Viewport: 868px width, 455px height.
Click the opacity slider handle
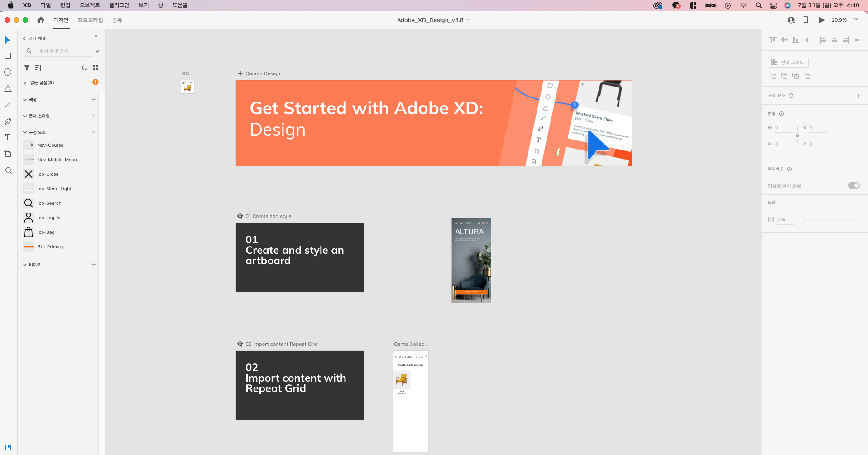point(801,219)
